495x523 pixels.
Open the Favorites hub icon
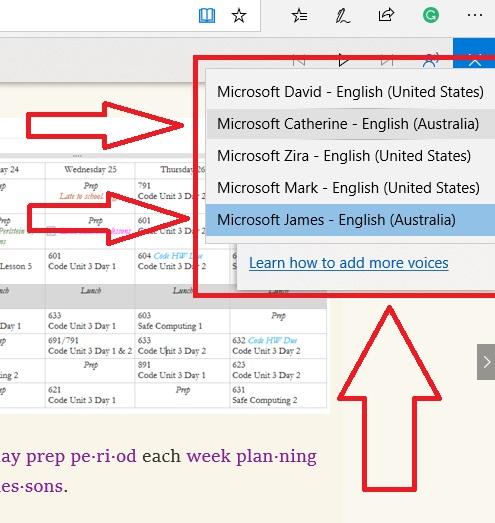pyautogui.click(x=299, y=15)
